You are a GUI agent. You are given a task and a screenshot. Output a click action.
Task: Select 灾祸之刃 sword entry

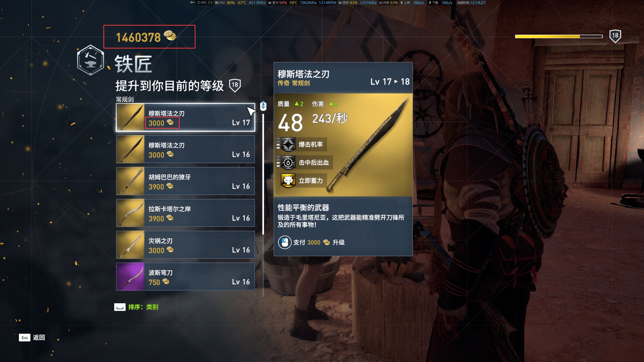pos(185,245)
